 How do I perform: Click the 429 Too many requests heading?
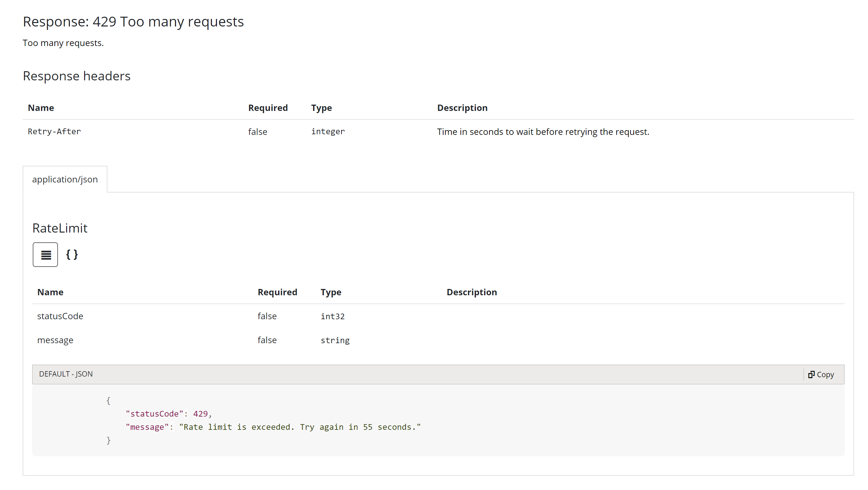pyautogui.click(x=133, y=22)
